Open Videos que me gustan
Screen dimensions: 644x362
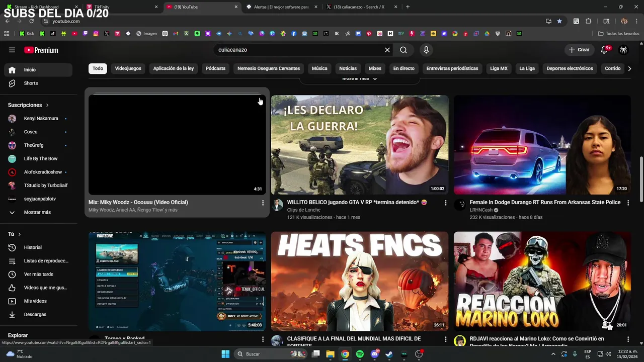(38, 288)
